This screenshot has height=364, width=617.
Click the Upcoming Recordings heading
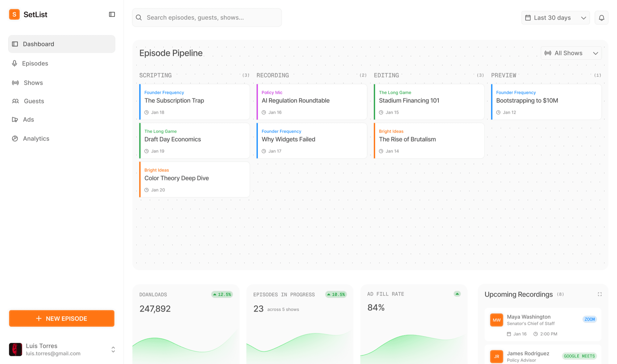click(519, 294)
